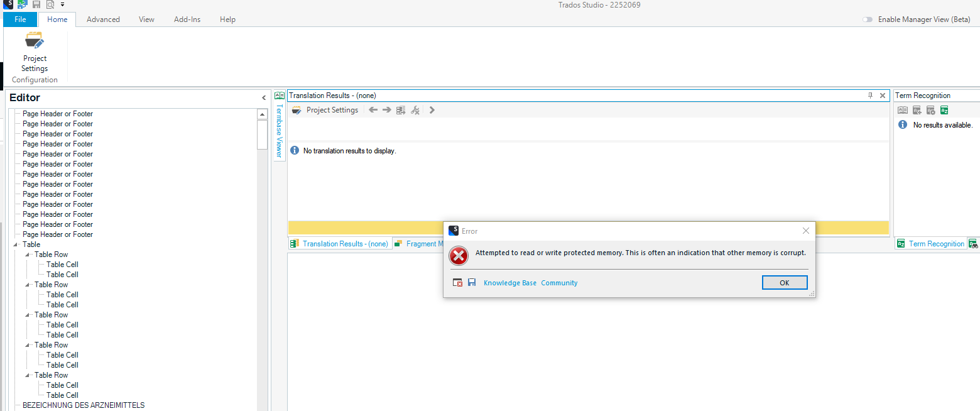
Task: Click the error message text in the dialog
Action: [x=640, y=253]
